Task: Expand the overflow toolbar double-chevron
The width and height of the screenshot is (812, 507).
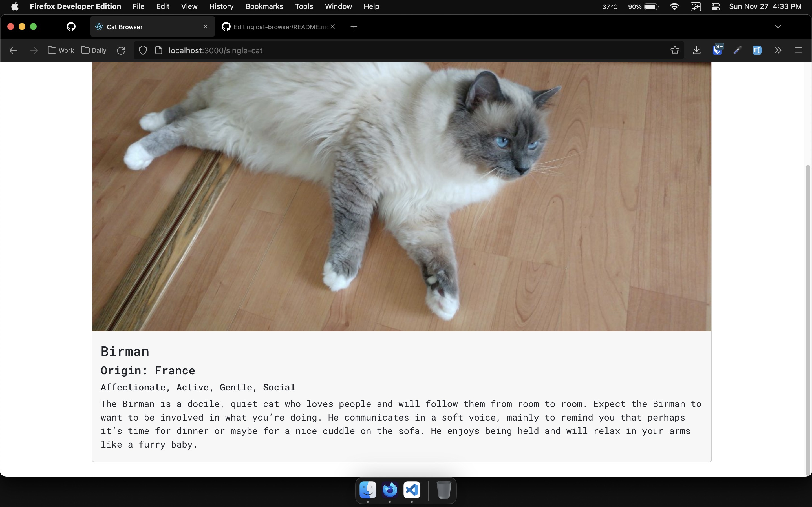Action: click(x=777, y=50)
